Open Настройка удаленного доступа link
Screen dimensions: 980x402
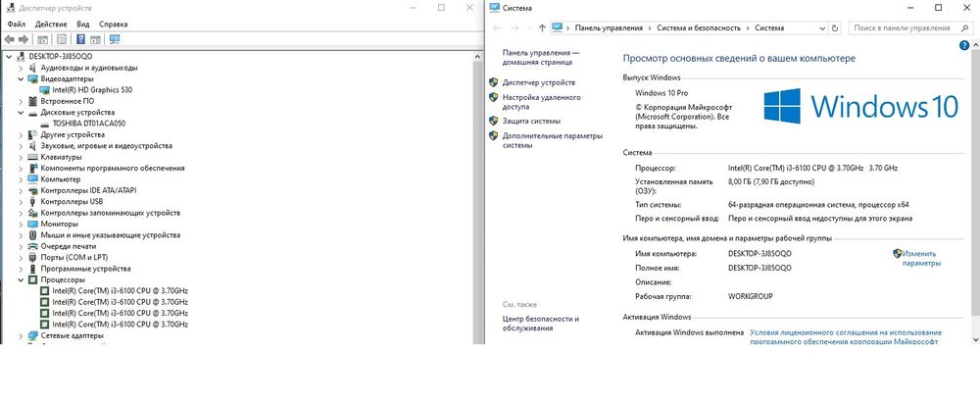(541, 102)
